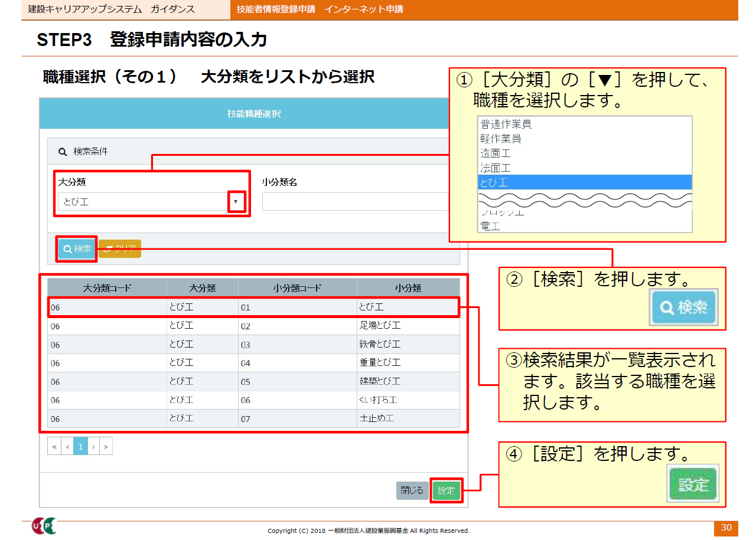Screen dimensions: 756x540
Task: Click page number 1 in pagination
Action: pyautogui.click(x=80, y=447)
